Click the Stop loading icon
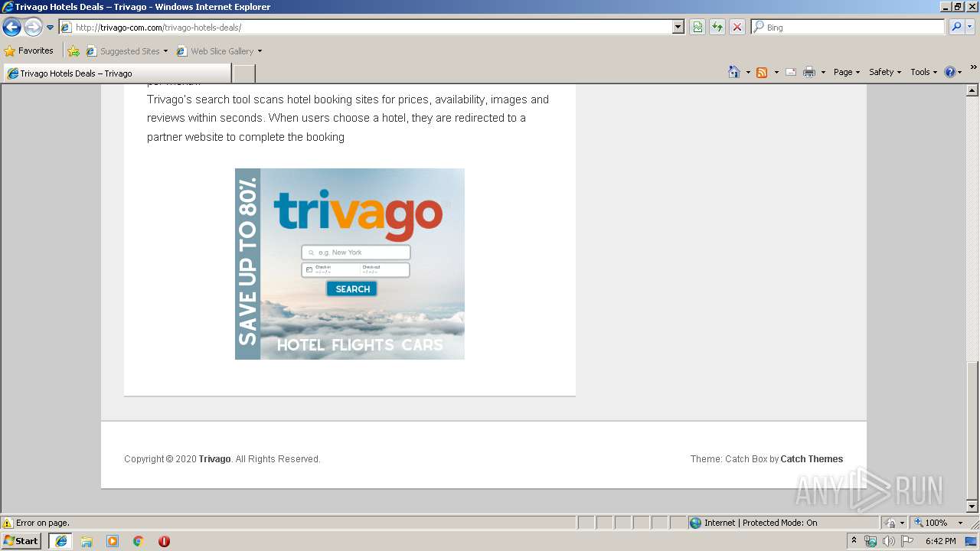The image size is (980, 551). (x=737, y=28)
